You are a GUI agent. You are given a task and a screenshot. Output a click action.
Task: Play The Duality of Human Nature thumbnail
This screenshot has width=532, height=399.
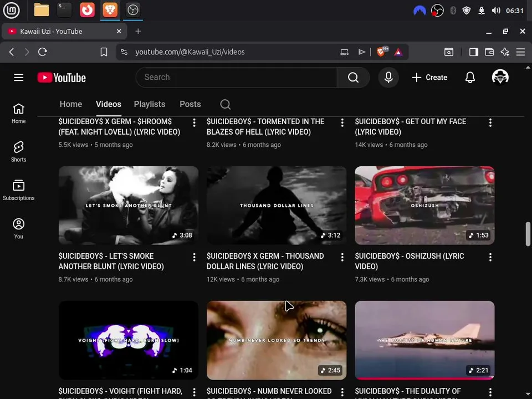(424, 340)
